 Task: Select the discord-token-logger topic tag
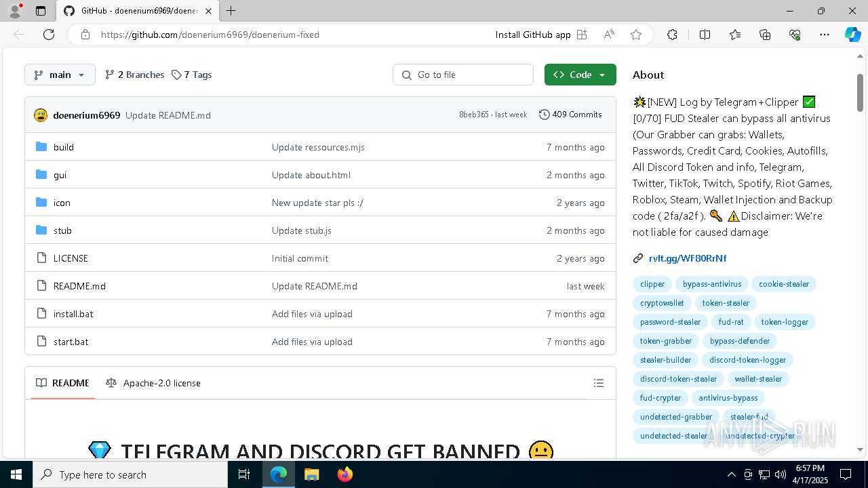pyautogui.click(x=748, y=360)
